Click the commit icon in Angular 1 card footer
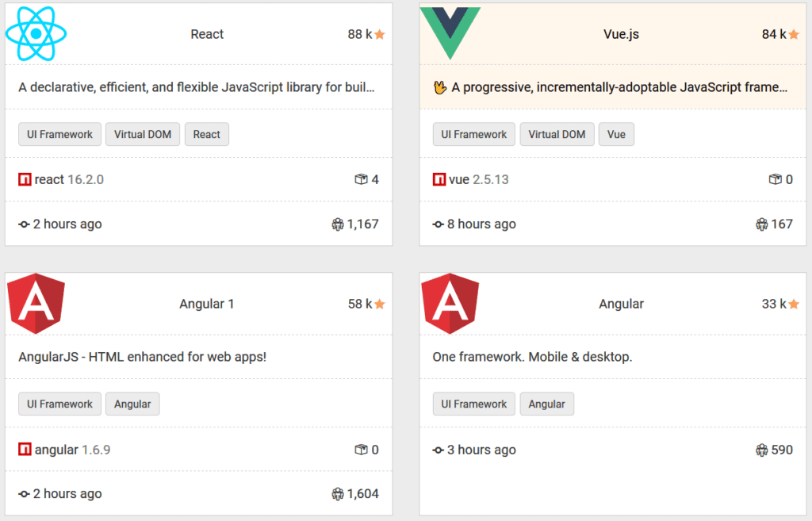812x521 pixels. pyautogui.click(x=24, y=494)
